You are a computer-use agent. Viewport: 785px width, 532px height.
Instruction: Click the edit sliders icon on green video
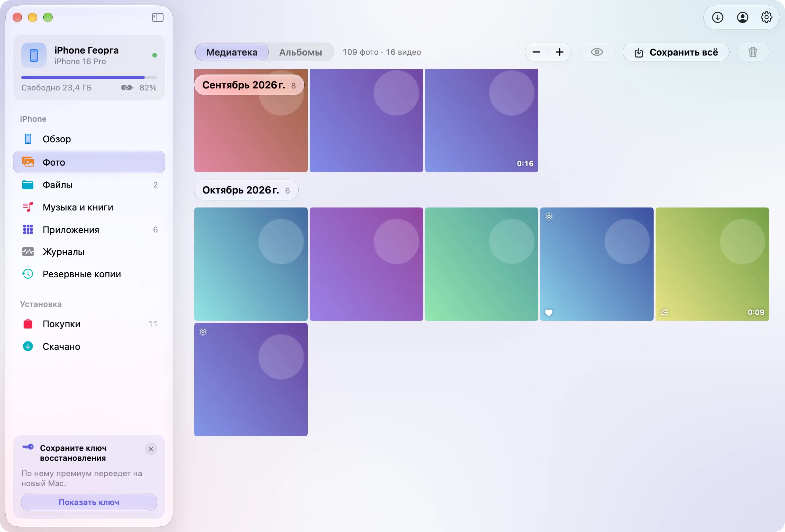click(x=664, y=312)
